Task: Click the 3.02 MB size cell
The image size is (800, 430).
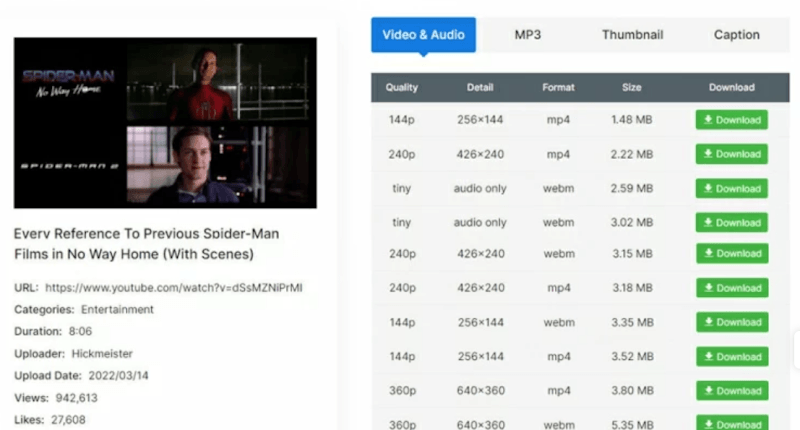Action: (632, 222)
